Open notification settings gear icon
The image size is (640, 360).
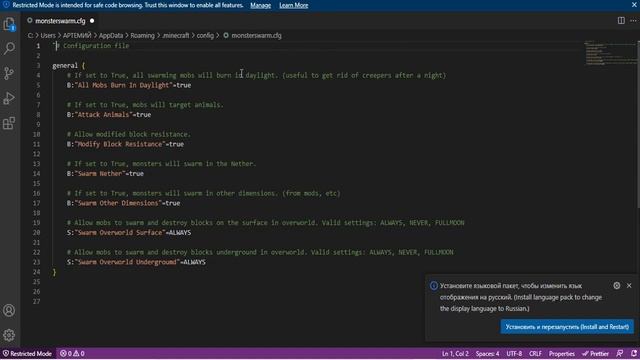pyautogui.click(x=617, y=286)
